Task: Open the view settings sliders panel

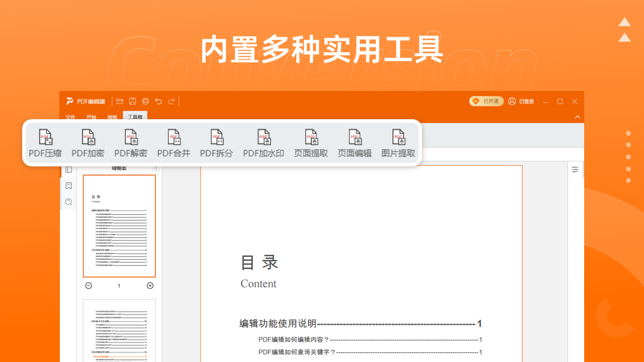Action: (575, 169)
